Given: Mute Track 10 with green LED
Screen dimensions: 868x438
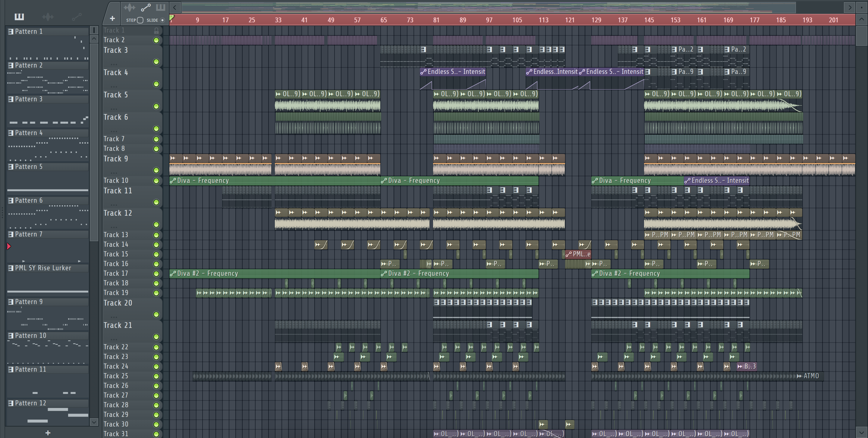Looking at the screenshot, I should click(x=156, y=181).
